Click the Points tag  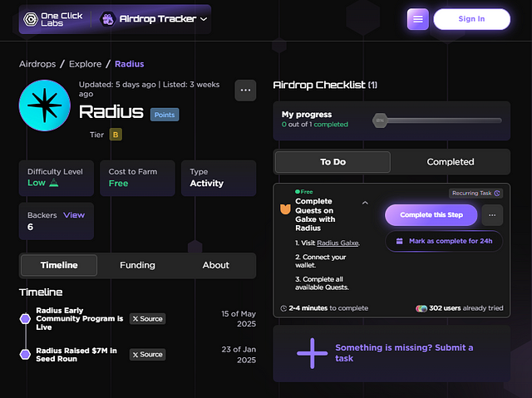[165, 115]
